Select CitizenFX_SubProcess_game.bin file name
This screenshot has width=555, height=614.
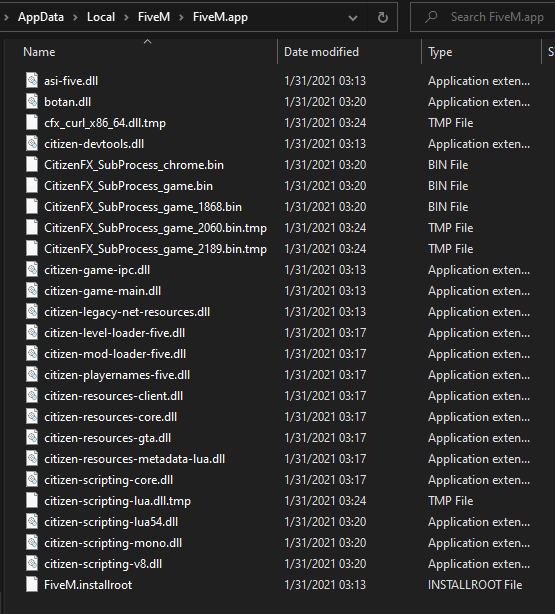tap(128, 186)
